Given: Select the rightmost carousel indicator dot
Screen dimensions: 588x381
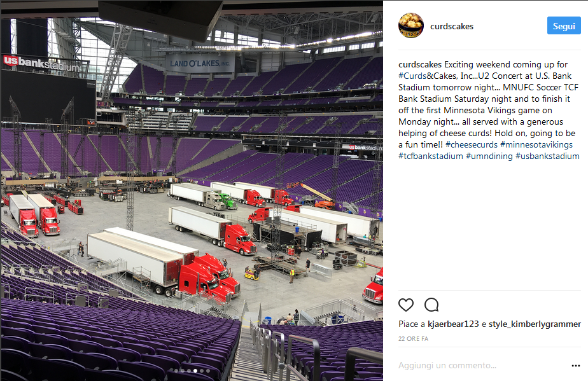Looking at the screenshot, I should point(208,371).
